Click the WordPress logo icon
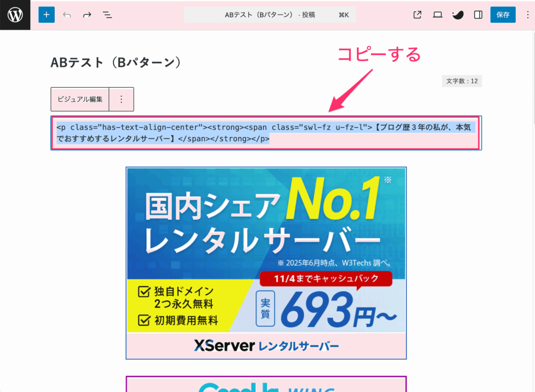 [14, 15]
